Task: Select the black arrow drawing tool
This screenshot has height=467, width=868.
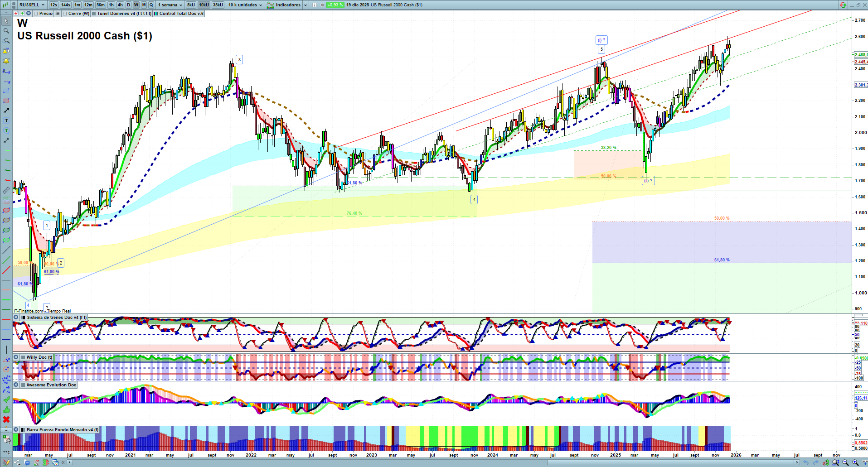Action: 6,111
